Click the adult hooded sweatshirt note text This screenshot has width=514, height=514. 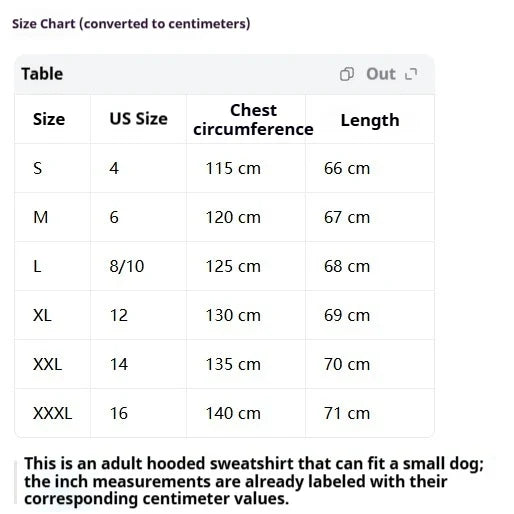(254, 481)
